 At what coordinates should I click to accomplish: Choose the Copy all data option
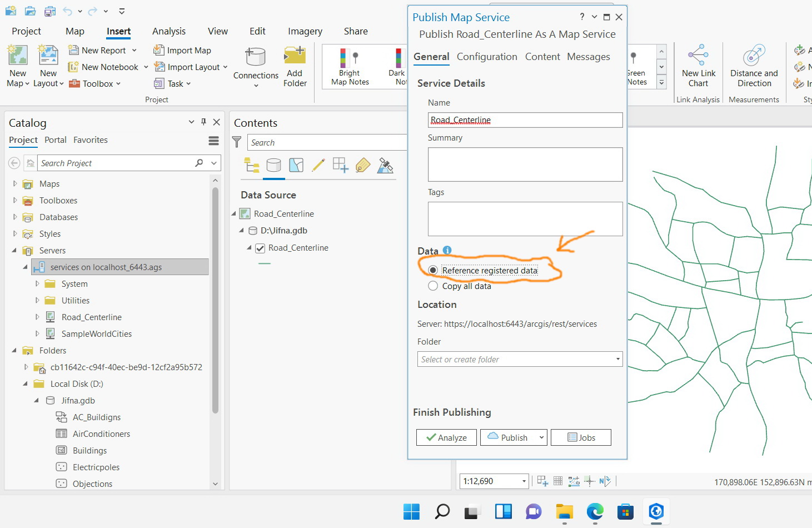tap(433, 286)
